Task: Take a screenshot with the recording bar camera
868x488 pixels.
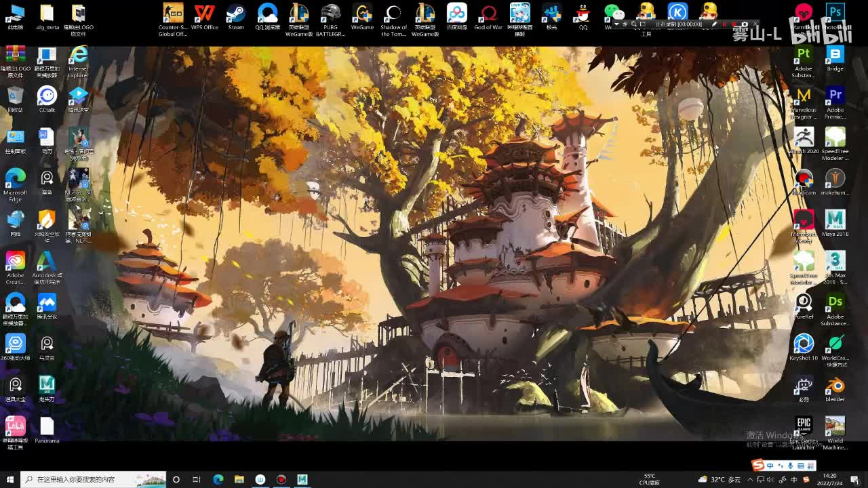Action: (745, 24)
